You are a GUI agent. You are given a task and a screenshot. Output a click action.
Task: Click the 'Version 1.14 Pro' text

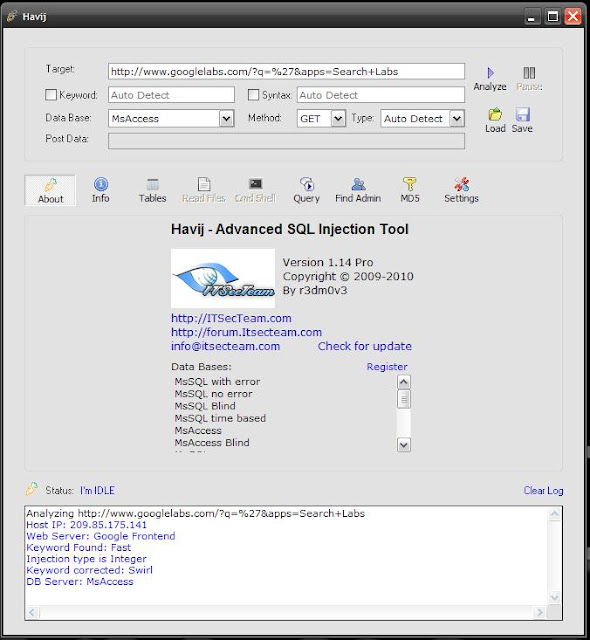[328, 262]
